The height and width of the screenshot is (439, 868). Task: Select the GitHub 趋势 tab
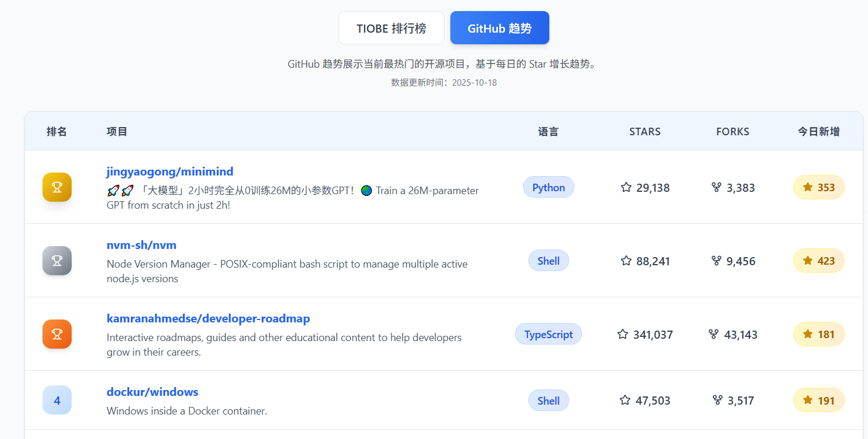tap(500, 28)
